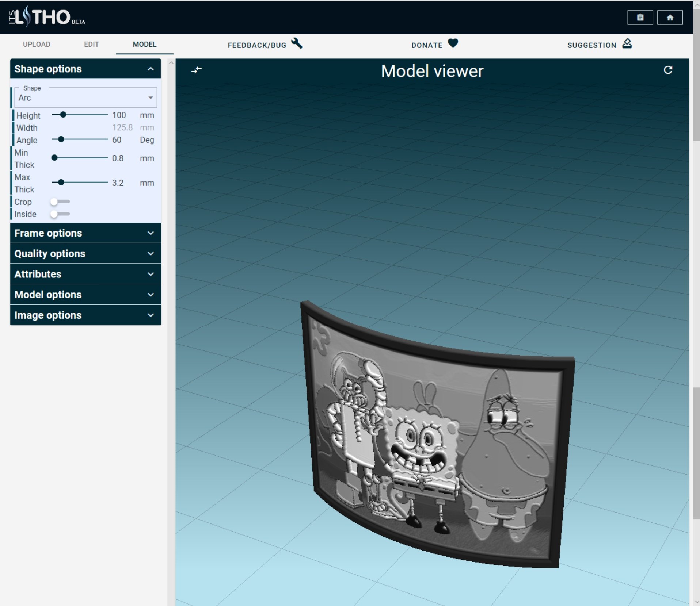Toggle the Inside switch
The width and height of the screenshot is (700, 606).
(60, 214)
